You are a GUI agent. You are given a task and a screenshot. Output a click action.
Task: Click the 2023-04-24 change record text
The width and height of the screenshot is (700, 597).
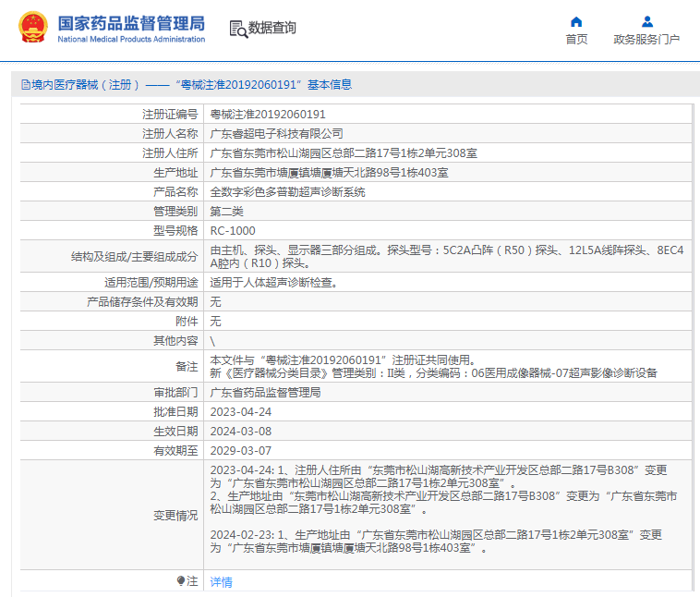coord(443,489)
